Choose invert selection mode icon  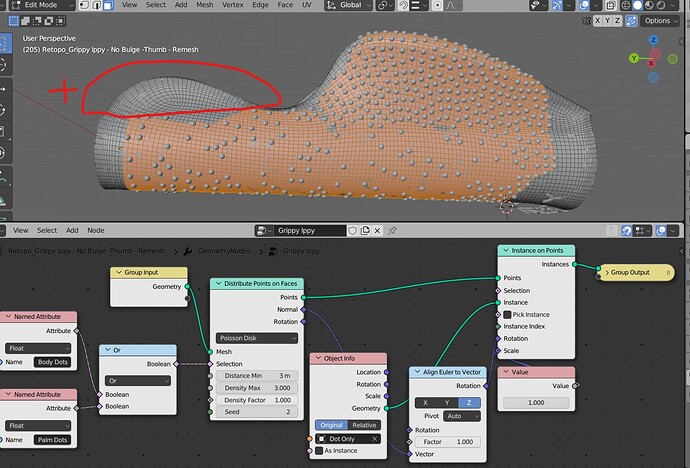point(49,21)
